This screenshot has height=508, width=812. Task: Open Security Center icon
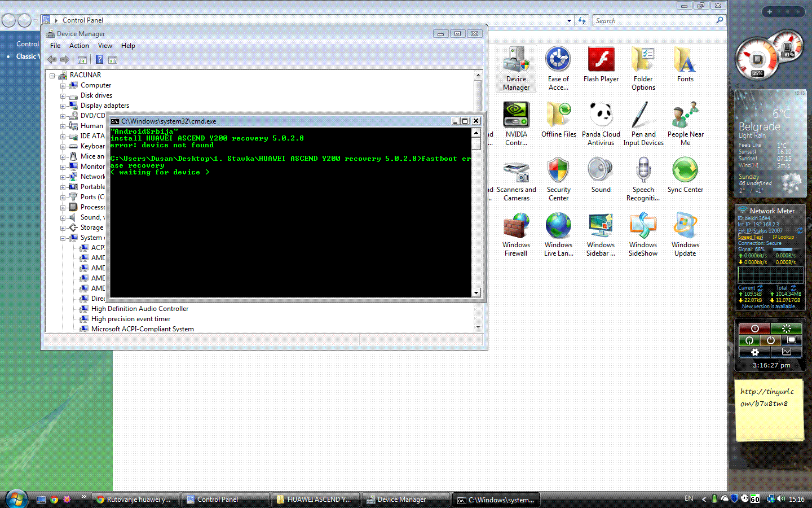pyautogui.click(x=558, y=179)
